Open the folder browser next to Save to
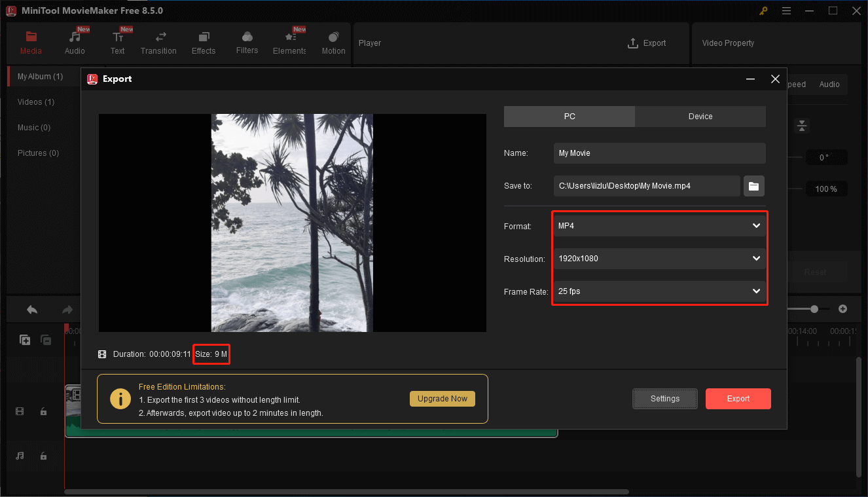Viewport: 868px width, 497px height. [753, 186]
